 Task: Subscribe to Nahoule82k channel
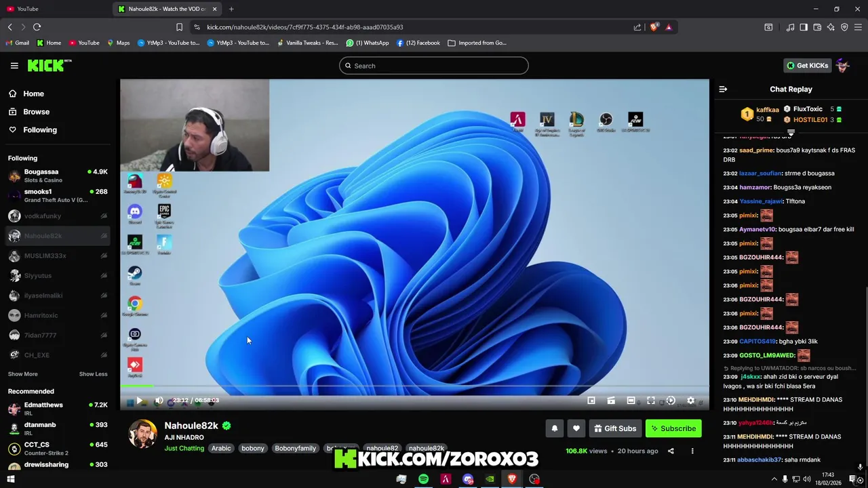tap(673, 428)
